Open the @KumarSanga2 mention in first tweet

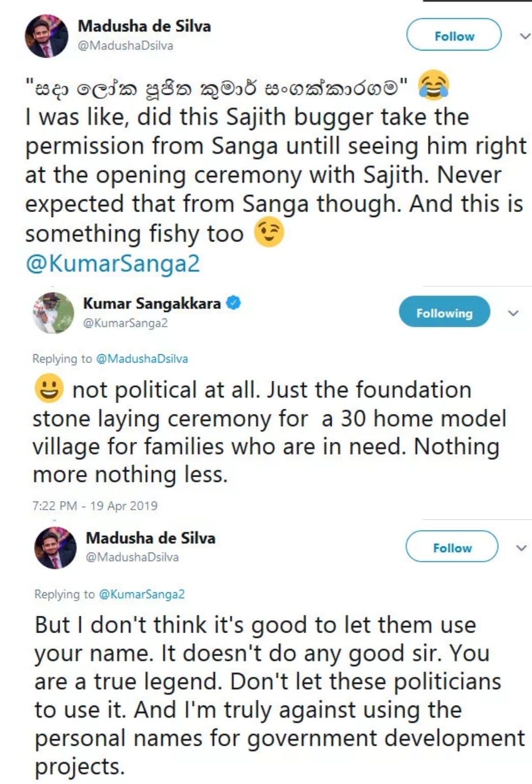coord(113,264)
